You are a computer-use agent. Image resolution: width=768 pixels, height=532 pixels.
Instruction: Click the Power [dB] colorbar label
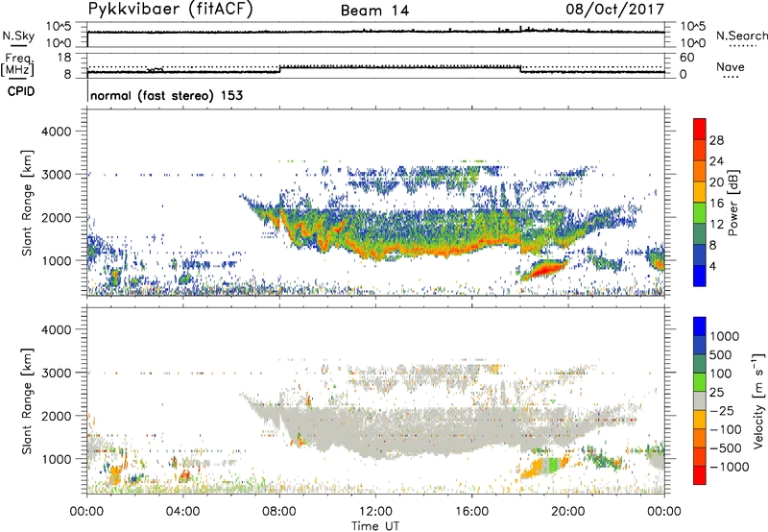(732, 203)
